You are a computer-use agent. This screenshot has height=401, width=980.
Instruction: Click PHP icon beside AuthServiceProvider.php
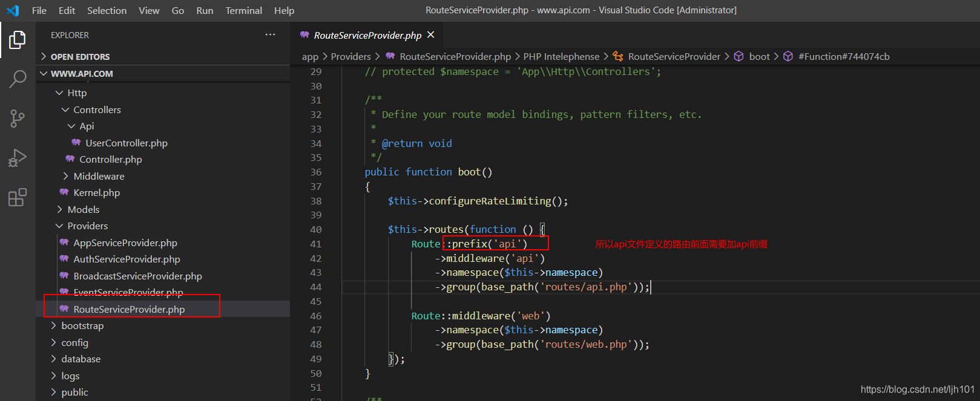click(x=64, y=259)
